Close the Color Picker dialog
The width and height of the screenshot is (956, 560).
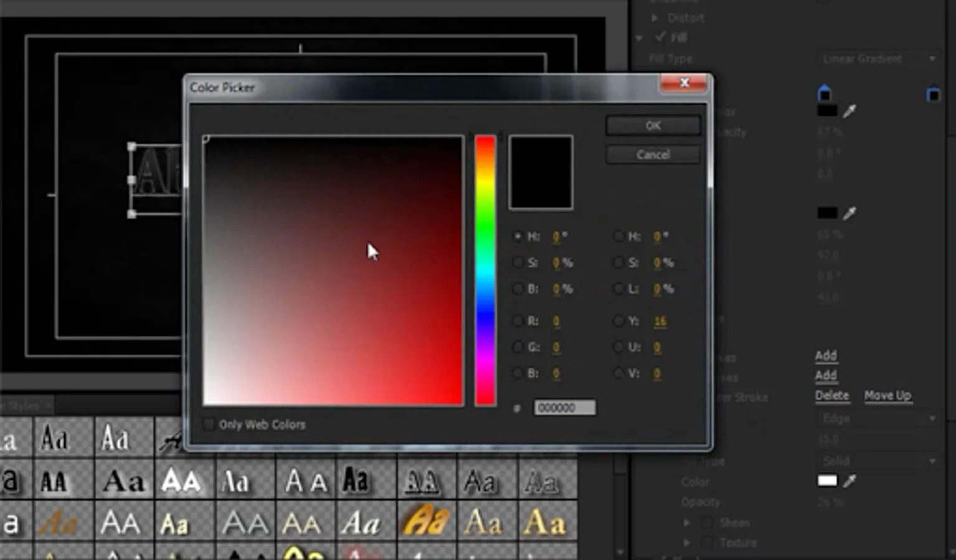pyautogui.click(x=684, y=83)
